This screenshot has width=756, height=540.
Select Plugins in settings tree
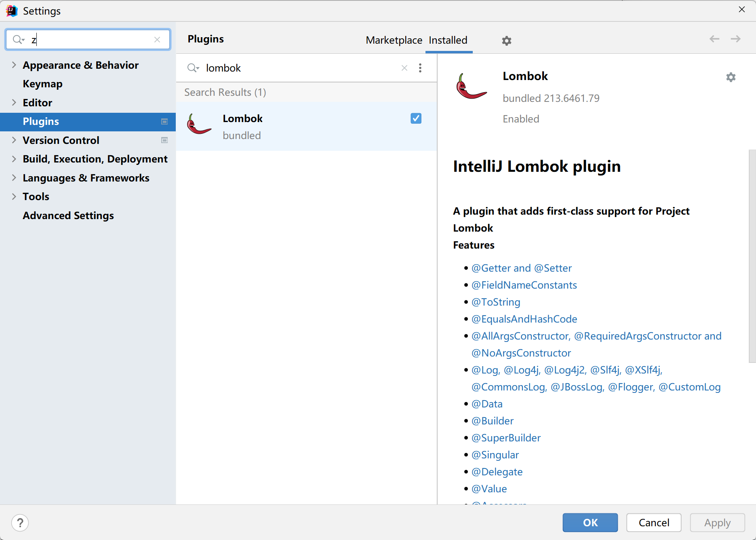click(x=88, y=122)
